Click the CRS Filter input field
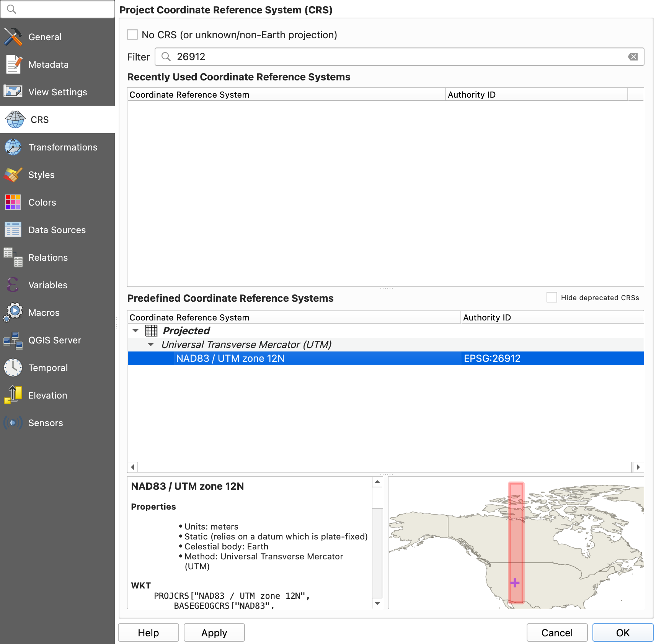The height and width of the screenshot is (644, 656). coord(399,57)
